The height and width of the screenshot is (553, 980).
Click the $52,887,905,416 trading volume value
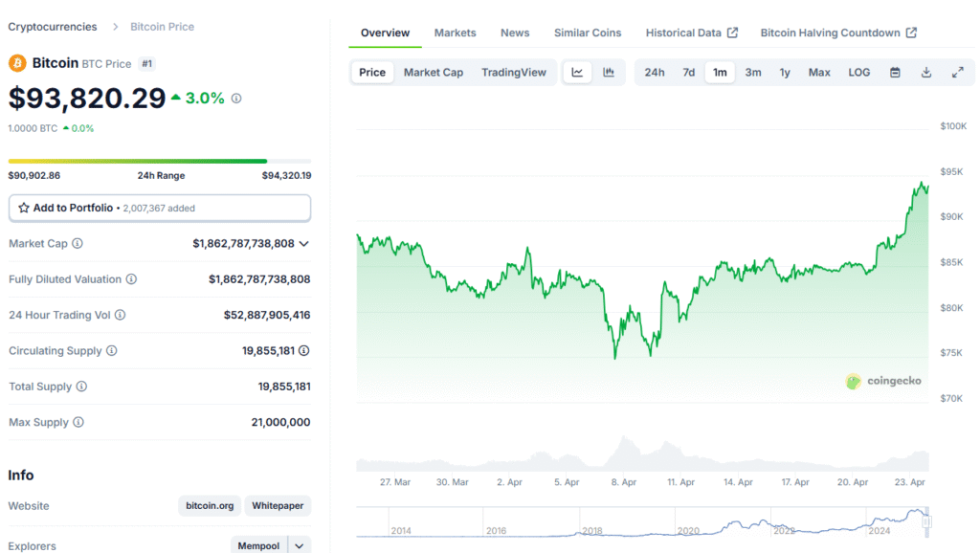tap(267, 315)
